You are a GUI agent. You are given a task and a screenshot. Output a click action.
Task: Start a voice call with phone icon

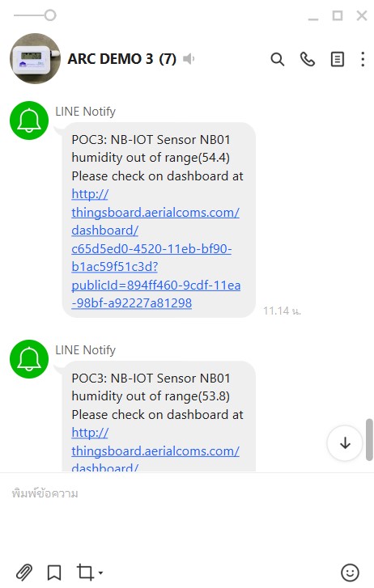[307, 59]
